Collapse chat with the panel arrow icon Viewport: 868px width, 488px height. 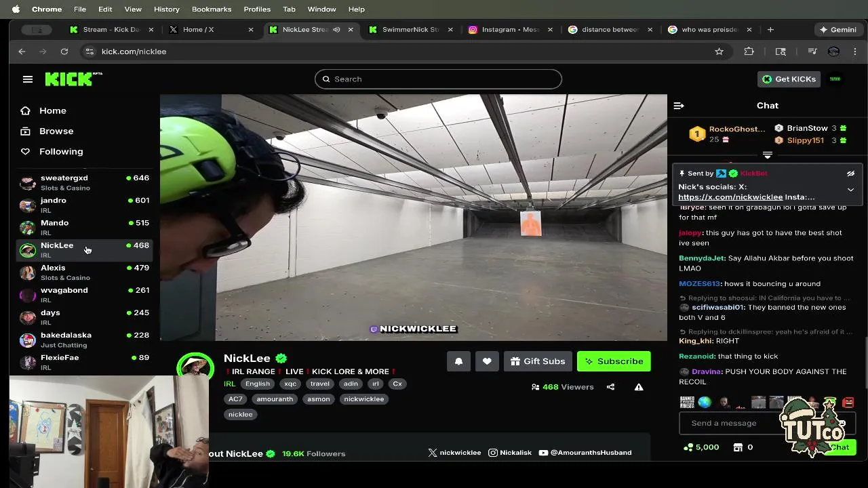click(x=679, y=106)
